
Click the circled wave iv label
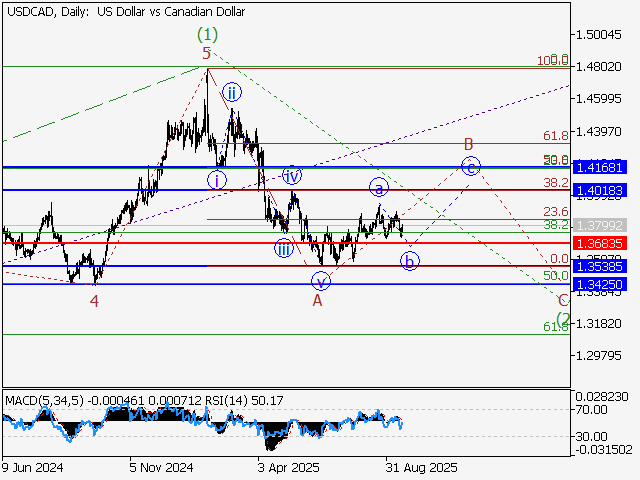[x=291, y=175]
